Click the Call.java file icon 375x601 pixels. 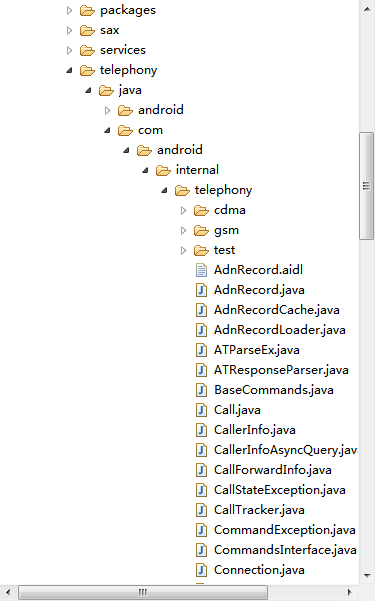pyautogui.click(x=201, y=410)
